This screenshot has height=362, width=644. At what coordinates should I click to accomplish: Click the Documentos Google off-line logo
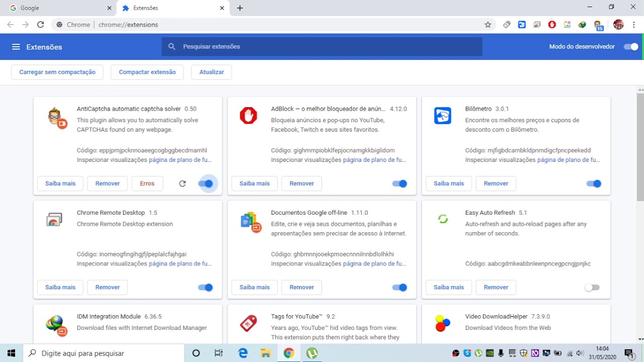coord(251,221)
